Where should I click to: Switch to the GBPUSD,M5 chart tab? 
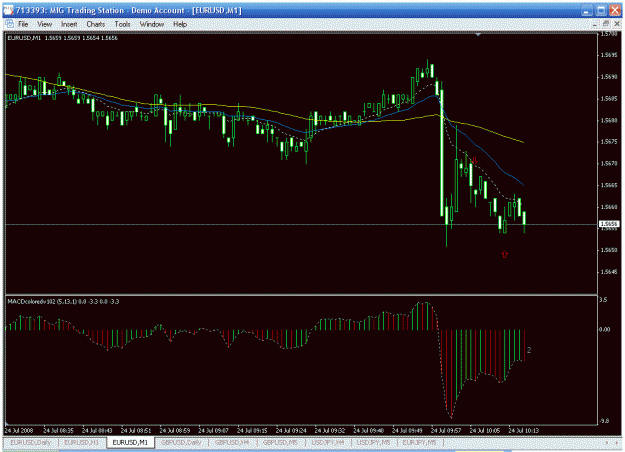280,442
